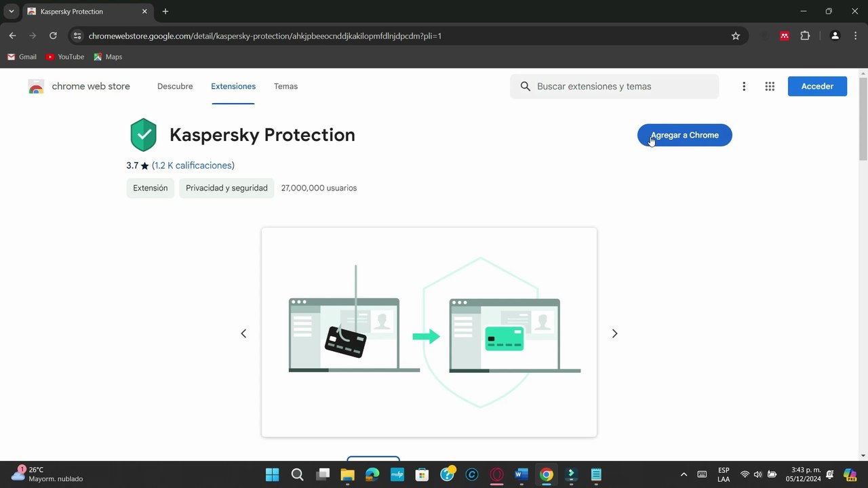
Task: Click the Kaspersky green shield icon
Action: tap(143, 135)
